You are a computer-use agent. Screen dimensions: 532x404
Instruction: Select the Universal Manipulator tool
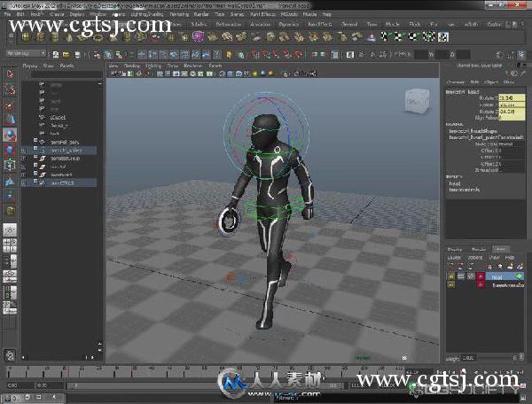(x=10, y=165)
